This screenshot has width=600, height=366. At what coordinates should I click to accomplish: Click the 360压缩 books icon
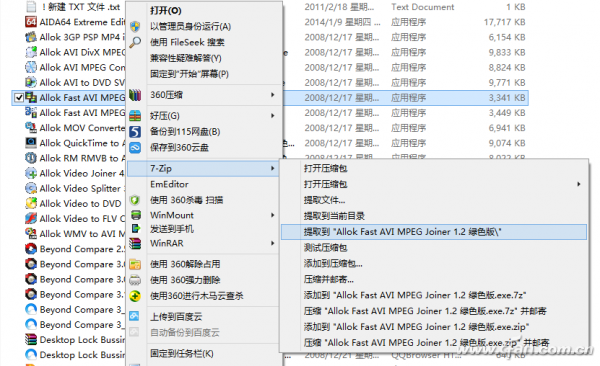[135, 95]
